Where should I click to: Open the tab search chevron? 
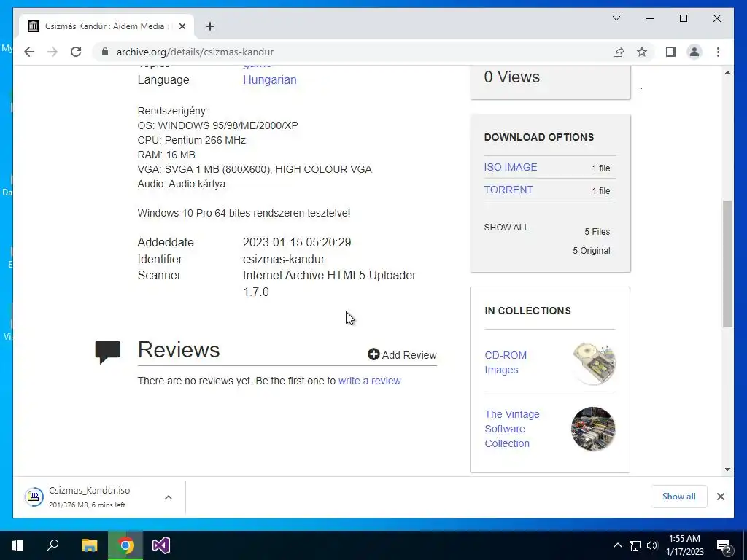(616, 18)
